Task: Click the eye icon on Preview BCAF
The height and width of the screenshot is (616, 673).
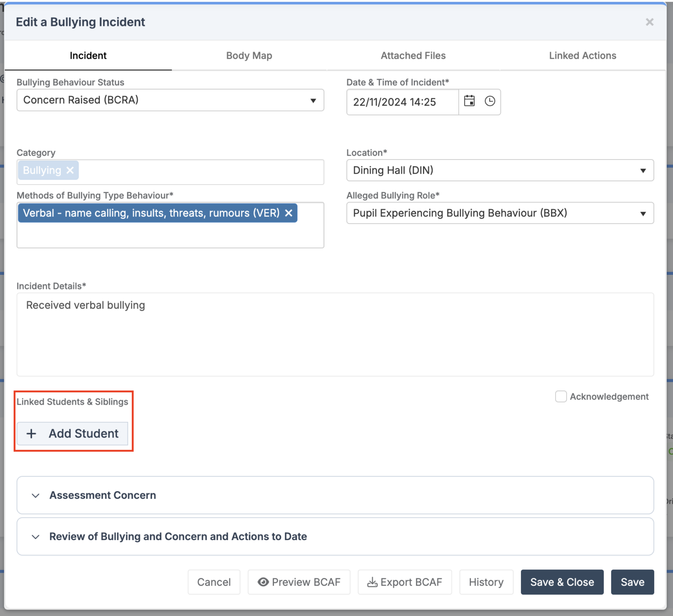Action: pos(263,582)
